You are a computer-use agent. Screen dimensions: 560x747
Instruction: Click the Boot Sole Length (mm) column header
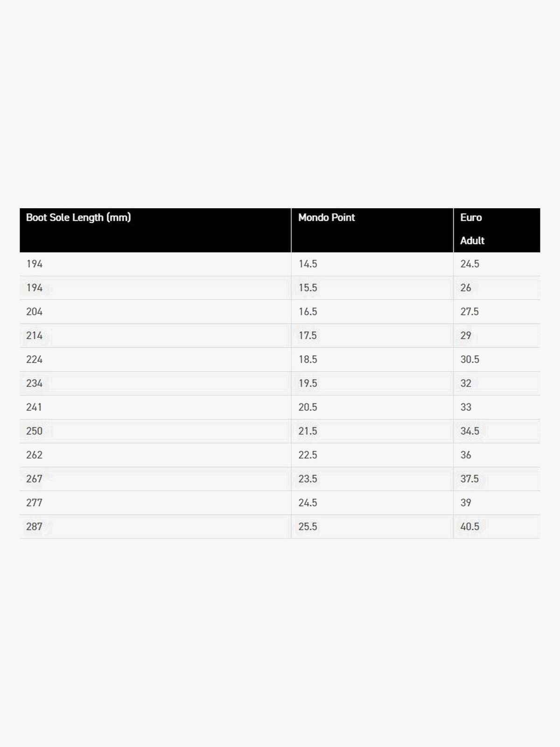click(78, 218)
